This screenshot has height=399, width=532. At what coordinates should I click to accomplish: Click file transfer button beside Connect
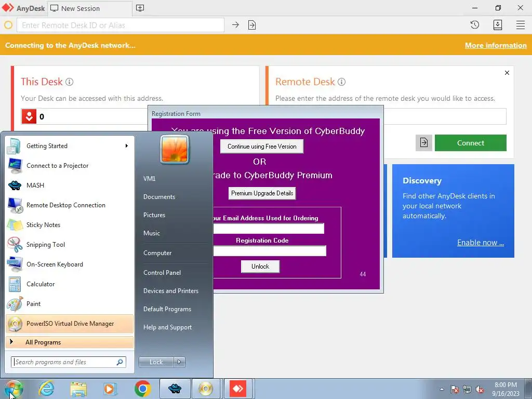(x=424, y=143)
